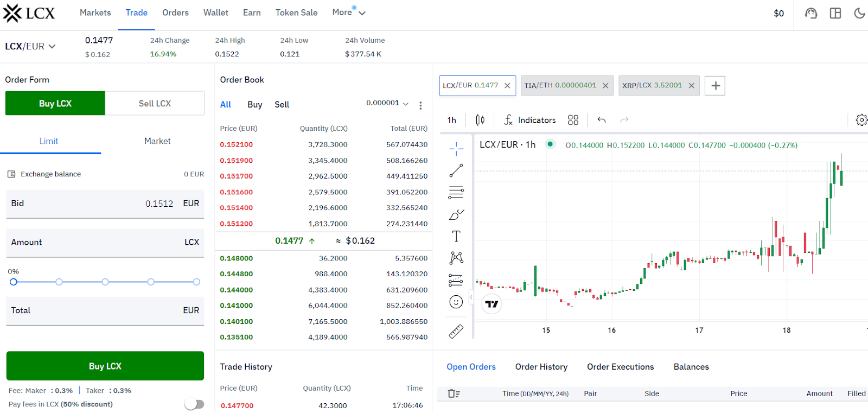The height and width of the screenshot is (413, 868).
Task: Close the XRP/LCX chart tab
Action: coord(692,86)
